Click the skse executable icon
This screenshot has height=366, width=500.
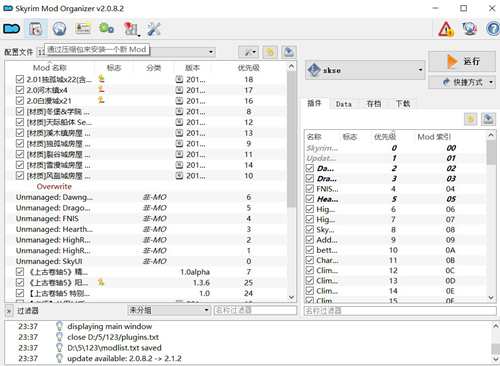(x=314, y=70)
